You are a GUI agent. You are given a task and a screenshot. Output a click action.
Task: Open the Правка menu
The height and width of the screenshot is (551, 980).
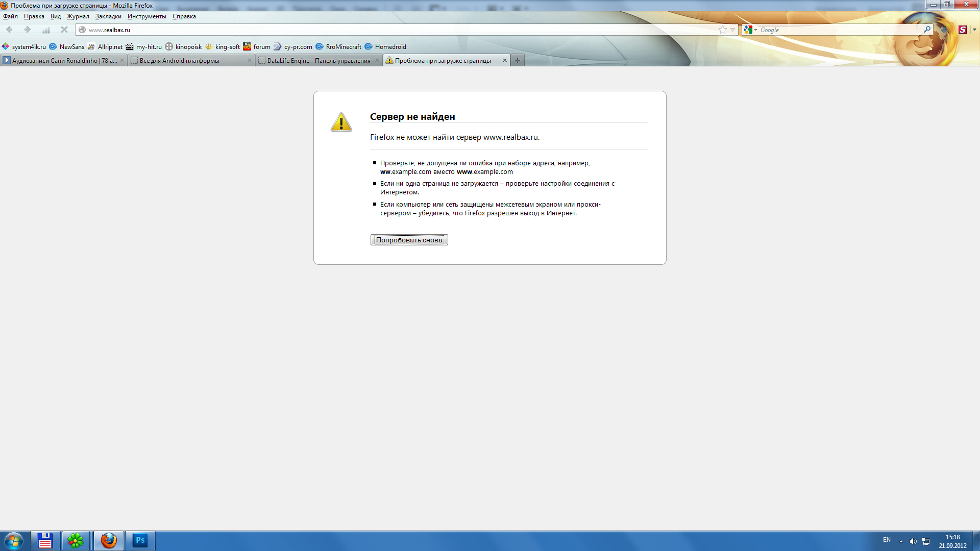click(x=34, y=16)
